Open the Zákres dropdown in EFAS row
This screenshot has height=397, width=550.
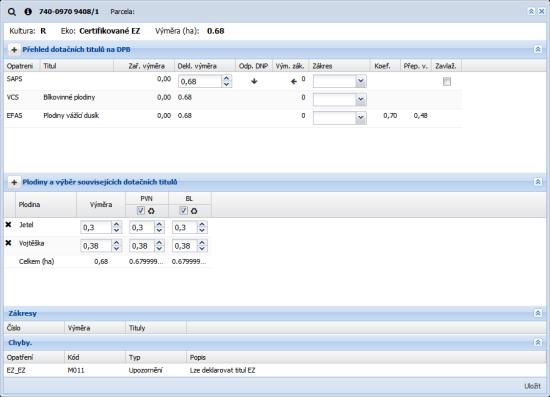pos(361,118)
